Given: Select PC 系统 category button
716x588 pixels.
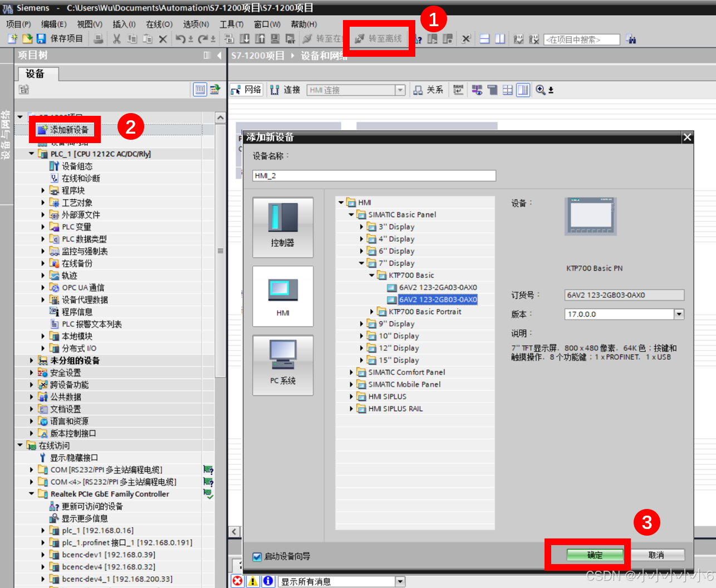Looking at the screenshot, I should (x=283, y=365).
